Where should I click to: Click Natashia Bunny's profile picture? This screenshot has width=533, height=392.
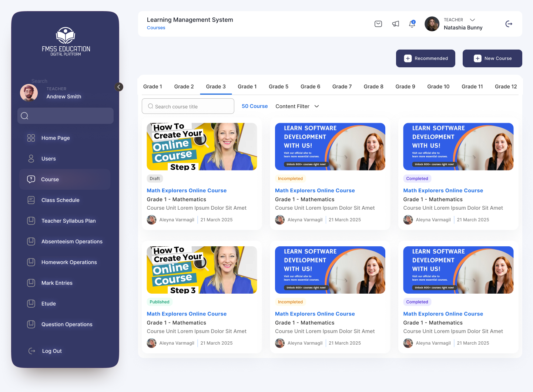tap(432, 24)
